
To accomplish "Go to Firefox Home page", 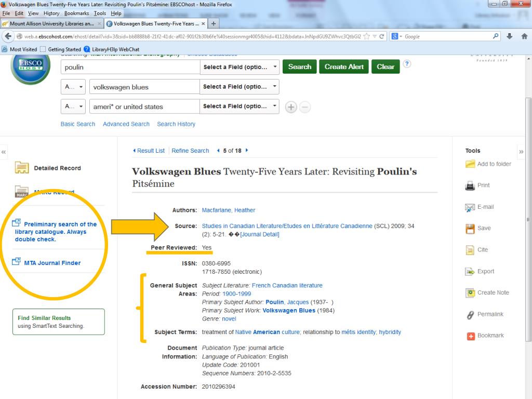I will (524, 36).
